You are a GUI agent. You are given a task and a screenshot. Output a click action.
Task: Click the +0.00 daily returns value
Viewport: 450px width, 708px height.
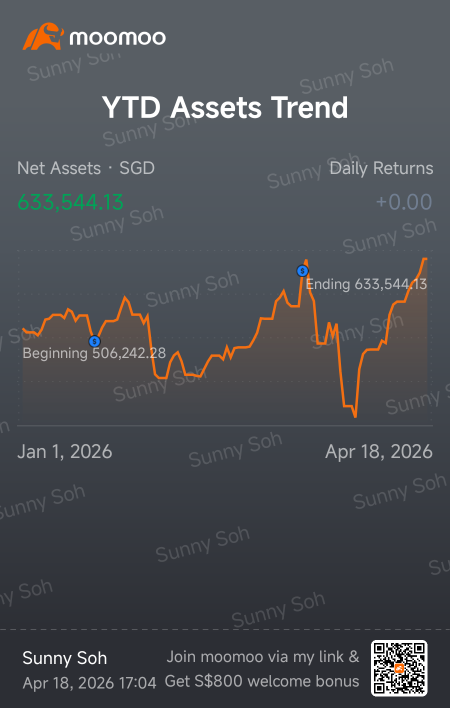pyautogui.click(x=404, y=202)
